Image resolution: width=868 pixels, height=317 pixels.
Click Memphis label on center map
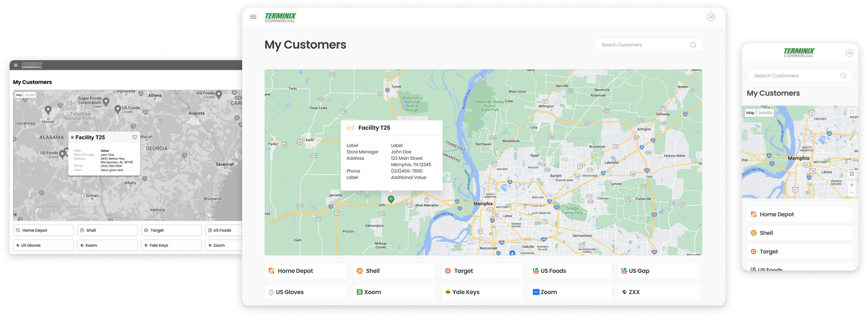tap(483, 203)
